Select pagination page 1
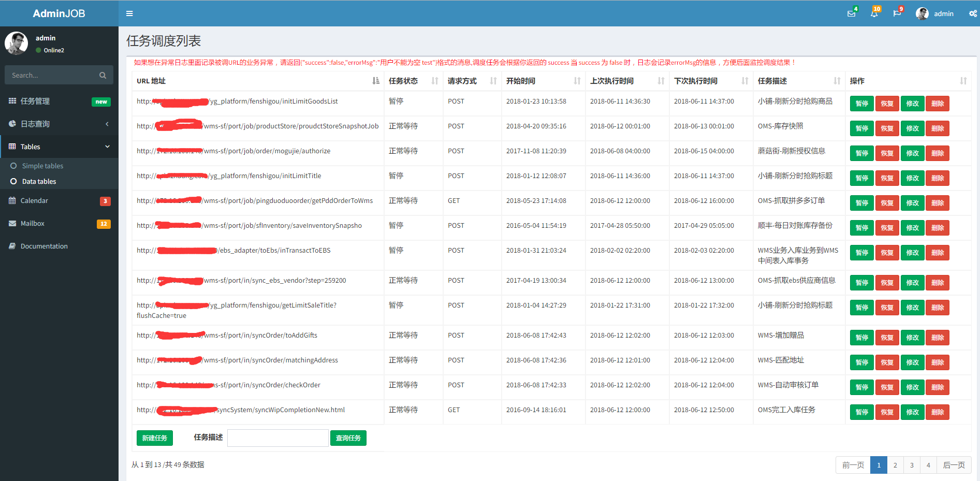This screenshot has width=980, height=481. 879,465
